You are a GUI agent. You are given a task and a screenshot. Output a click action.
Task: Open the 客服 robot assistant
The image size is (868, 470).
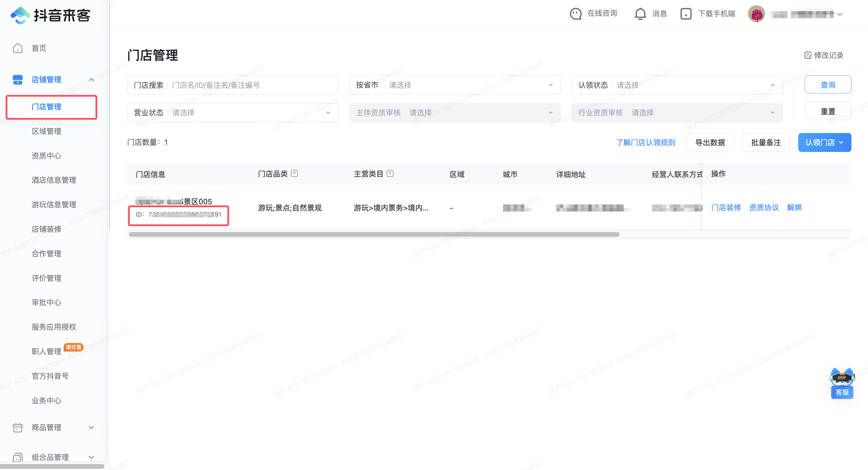842,383
